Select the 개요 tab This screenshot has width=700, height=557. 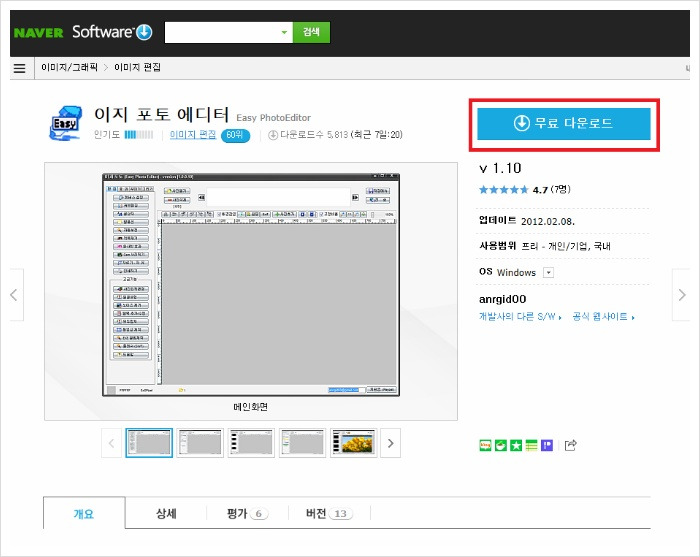point(84,513)
